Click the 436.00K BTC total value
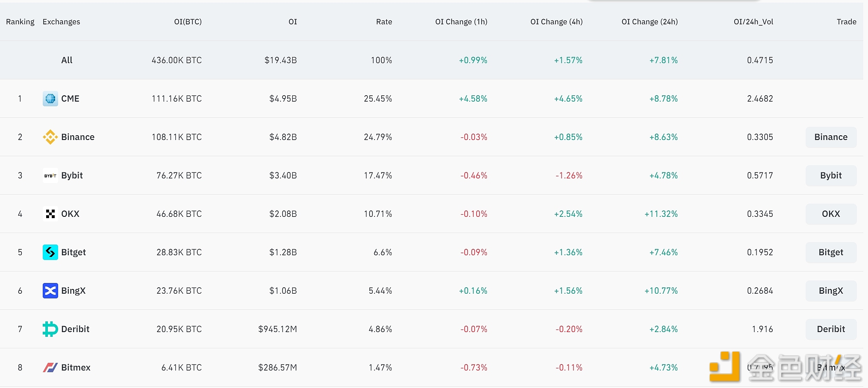 pos(177,60)
